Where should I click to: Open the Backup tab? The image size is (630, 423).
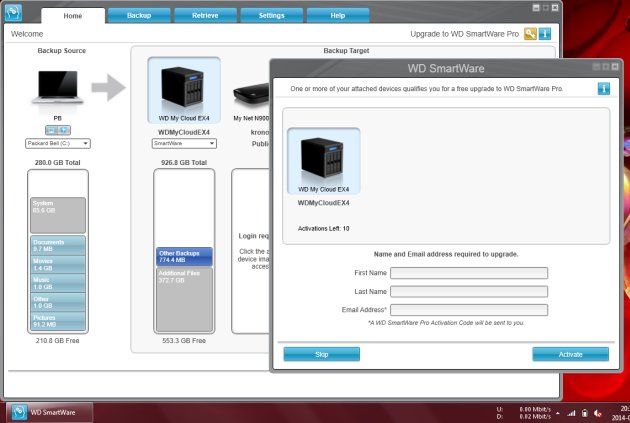tap(139, 15)
